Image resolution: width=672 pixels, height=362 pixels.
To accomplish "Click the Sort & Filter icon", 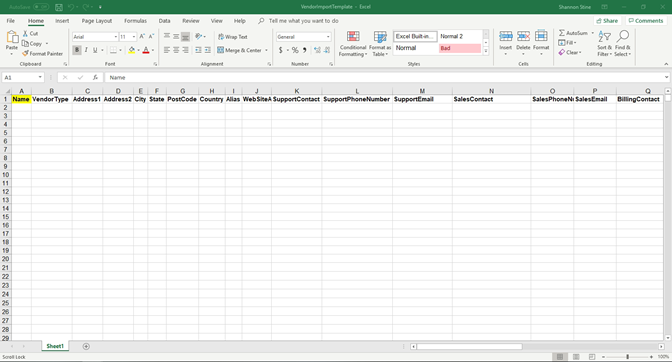I will 604,36.
